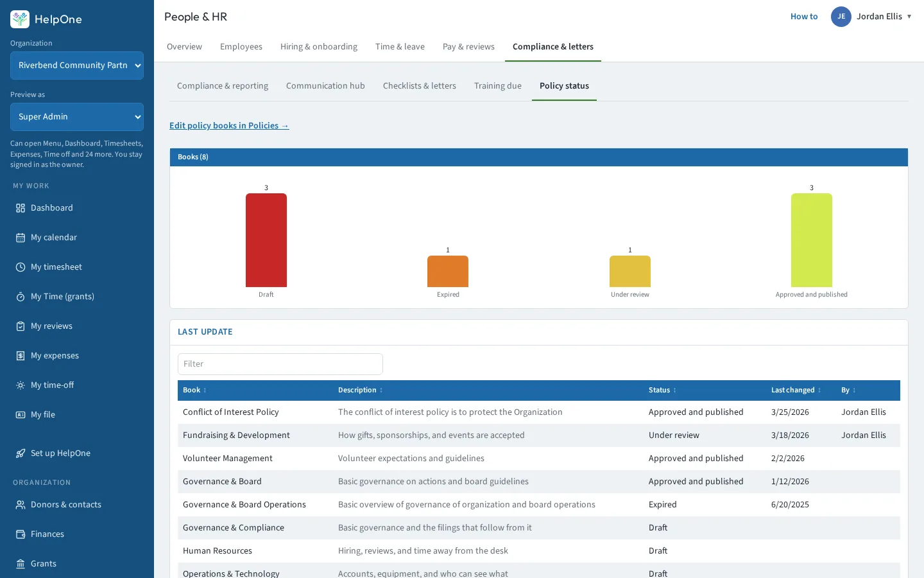The height and width of the screenshot is (578, 924).
Task: Click the Grants bank icon
Action: (21, 564)
